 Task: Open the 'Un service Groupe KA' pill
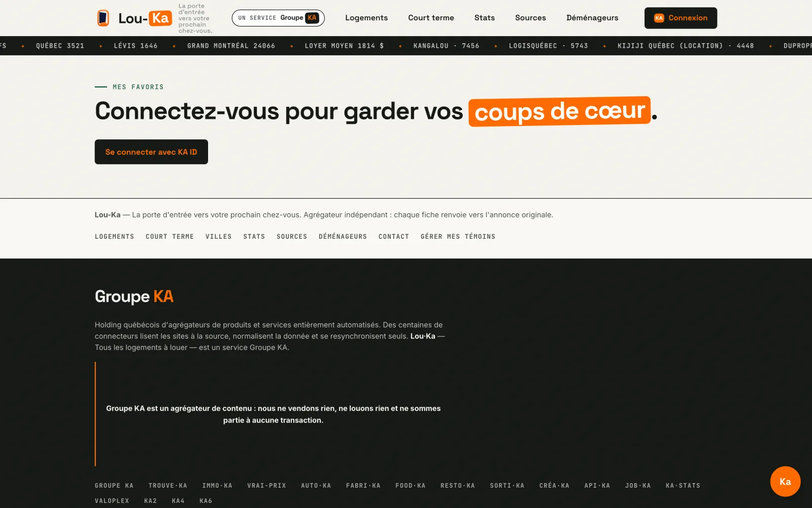click(x=278, y=18)
